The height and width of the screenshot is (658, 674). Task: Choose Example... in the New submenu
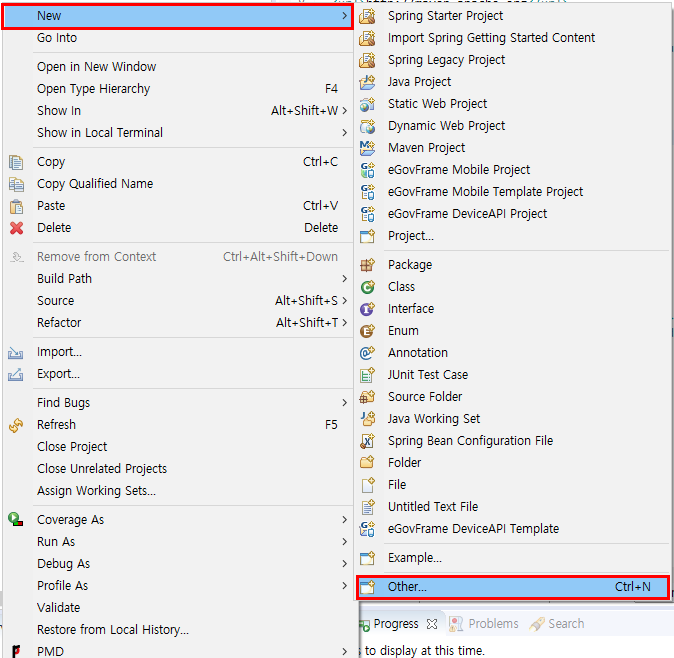coord(512,558)
